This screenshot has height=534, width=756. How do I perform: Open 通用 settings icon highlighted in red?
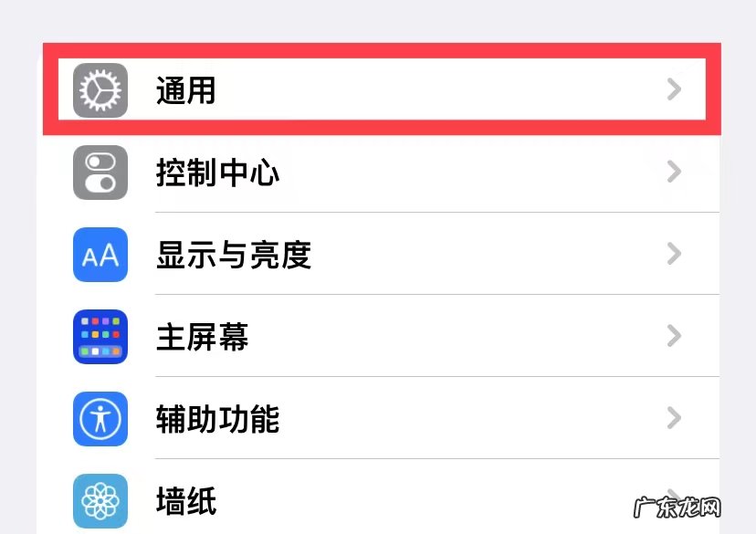click(x=100, y=89)
